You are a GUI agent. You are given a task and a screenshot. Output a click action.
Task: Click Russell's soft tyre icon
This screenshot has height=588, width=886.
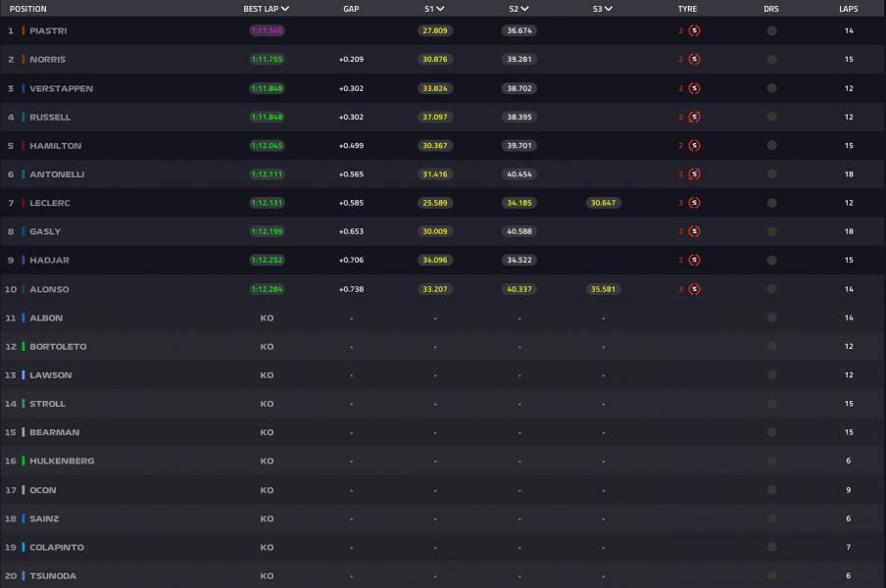pos(695,117)
